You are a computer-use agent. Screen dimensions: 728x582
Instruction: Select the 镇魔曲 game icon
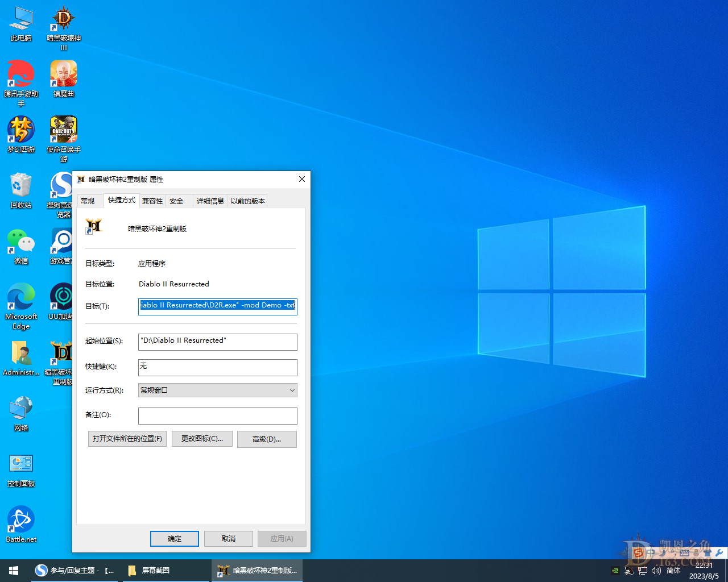point(64,79)
